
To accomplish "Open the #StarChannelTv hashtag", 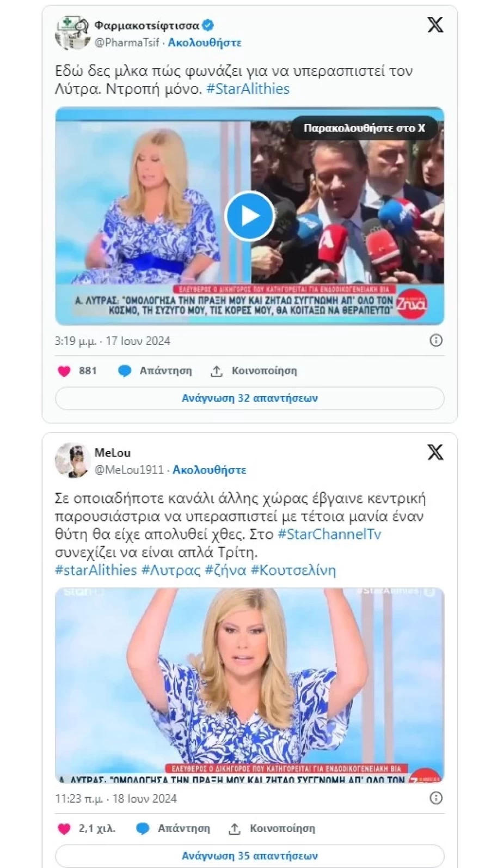I will click(329, 534).
